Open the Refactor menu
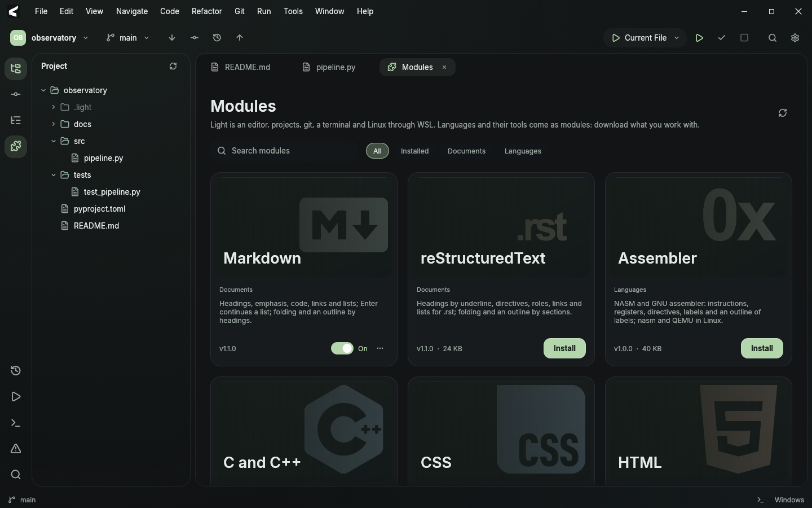812x508 pixels. [x=206, y=11]
